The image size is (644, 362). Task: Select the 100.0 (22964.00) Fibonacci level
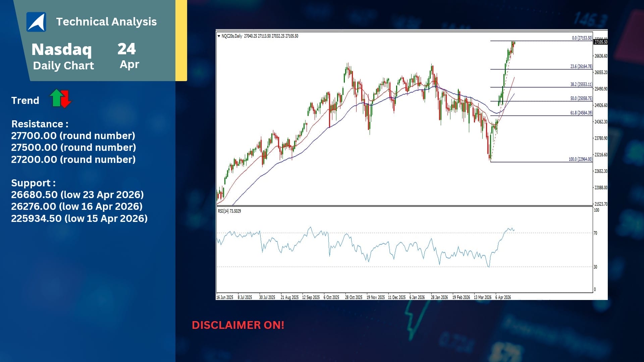pyautogui.click(x=580, y=159)
